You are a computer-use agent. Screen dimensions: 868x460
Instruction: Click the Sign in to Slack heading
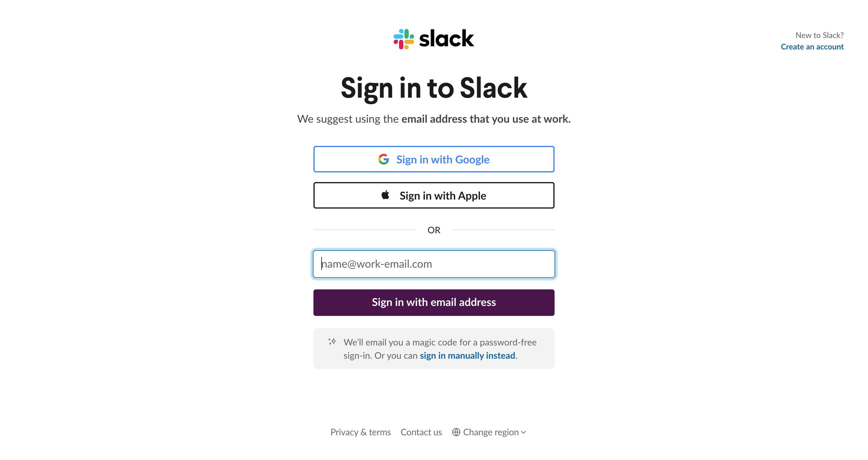[434, 88]
